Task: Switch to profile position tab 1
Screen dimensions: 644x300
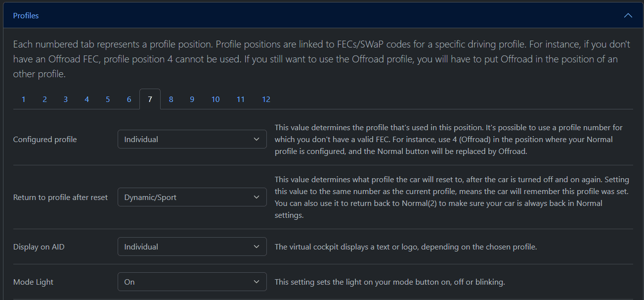Action: [x=23, y=100]
